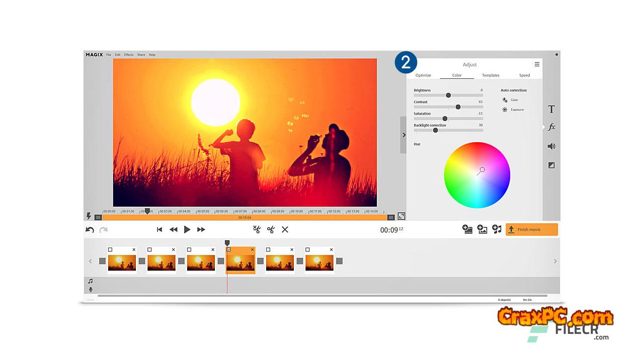Click the Finish movie button
The height and width of the screenshot is (362, 644).
click(532, 229)
